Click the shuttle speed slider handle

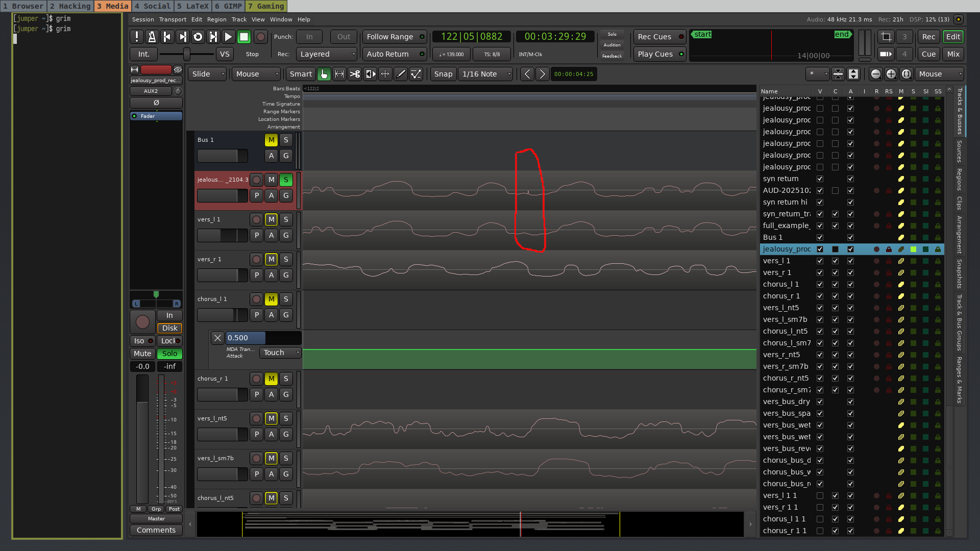click(x=187, y=54)
